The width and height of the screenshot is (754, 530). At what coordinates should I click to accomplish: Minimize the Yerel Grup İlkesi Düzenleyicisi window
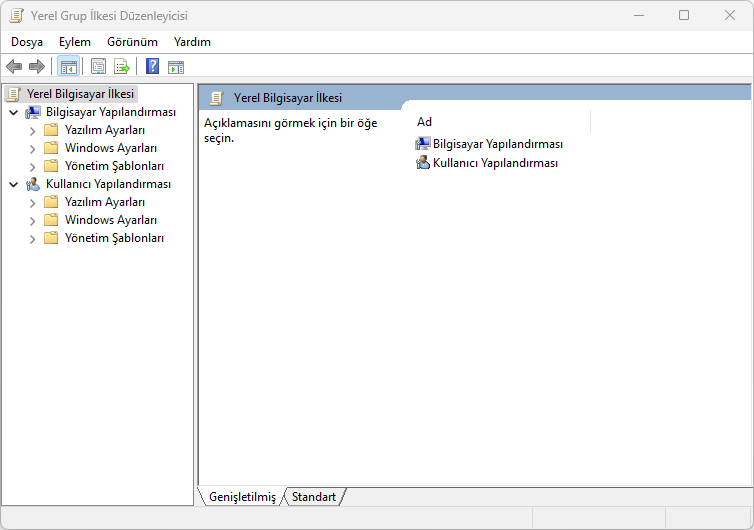coord(639,16)
